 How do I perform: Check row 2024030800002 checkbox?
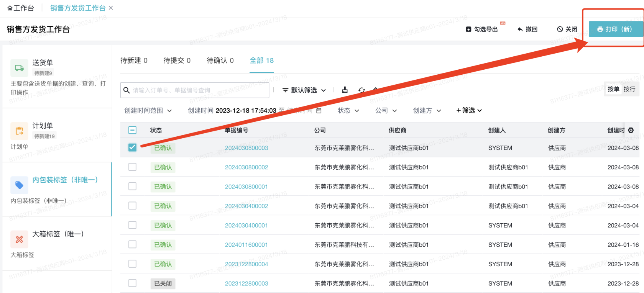[x=132, y=167]
